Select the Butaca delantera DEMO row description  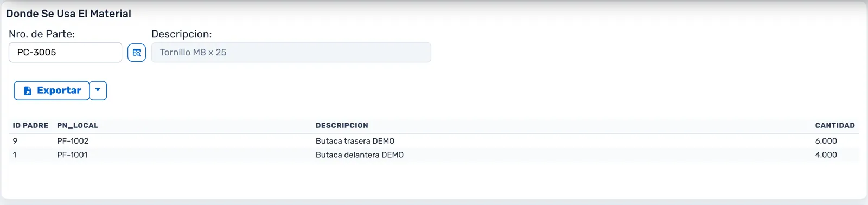tap(360, 155)
